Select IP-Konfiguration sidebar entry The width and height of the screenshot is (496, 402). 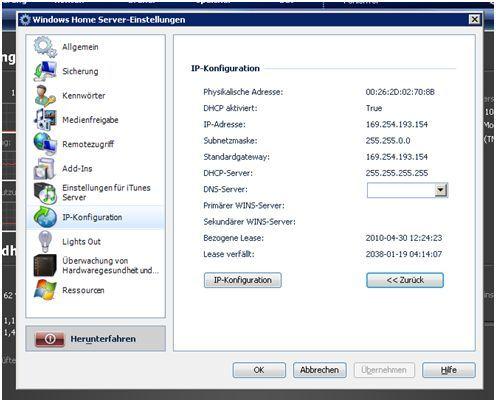coord(95,217)
